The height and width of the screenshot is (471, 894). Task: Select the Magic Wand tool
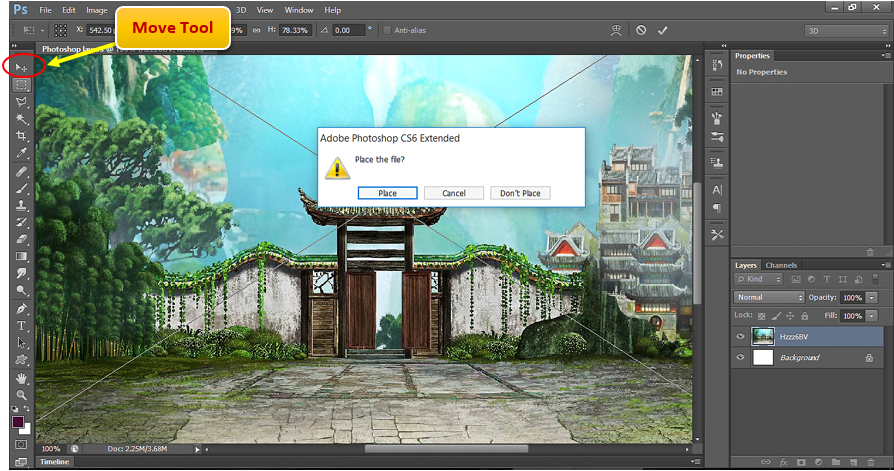[x=21, y=119]
